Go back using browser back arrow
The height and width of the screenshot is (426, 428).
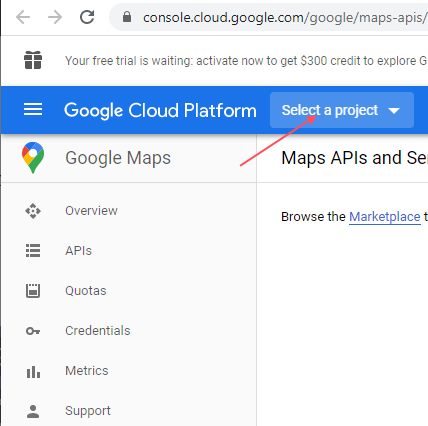(23, 17)
